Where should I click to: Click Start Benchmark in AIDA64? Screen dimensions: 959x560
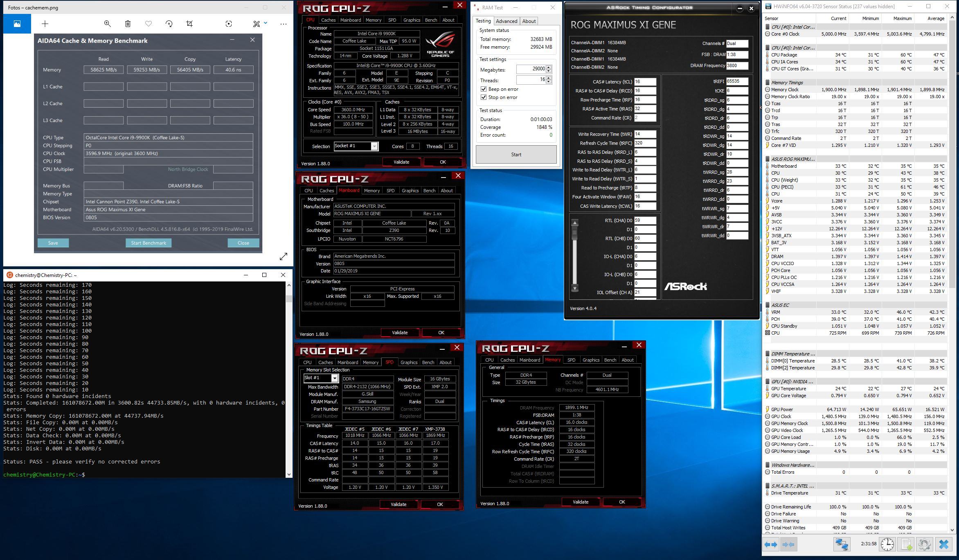click(x=149, y=243)
